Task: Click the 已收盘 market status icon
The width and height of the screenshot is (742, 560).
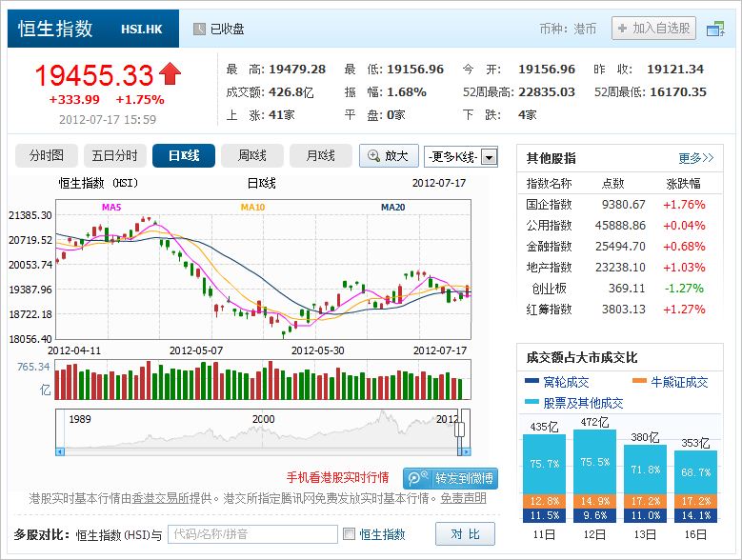Action: coord(199,30)
